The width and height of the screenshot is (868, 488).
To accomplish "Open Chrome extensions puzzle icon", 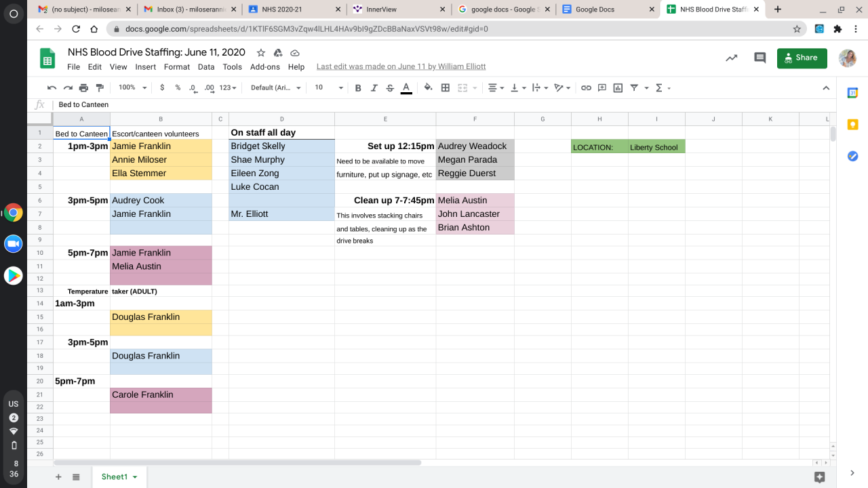I will [837, 29].
